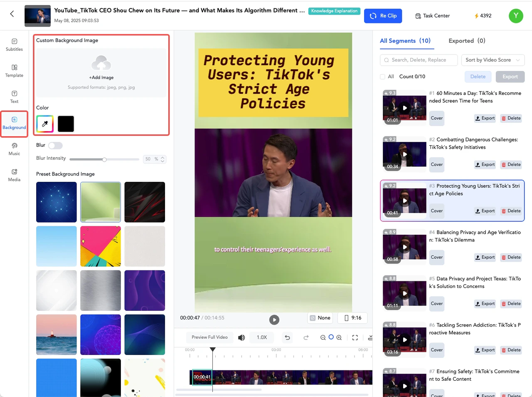Image resolution: width=532 pixels, height=397 pixels.
Task: Click the bulk Export button
Action: pyautogui.click(x=510, y=77)
